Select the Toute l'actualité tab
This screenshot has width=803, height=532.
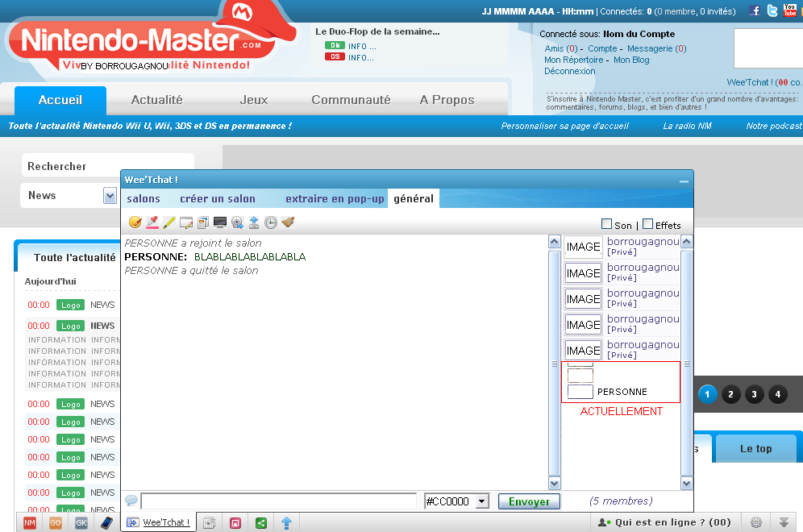pos(74,258)
